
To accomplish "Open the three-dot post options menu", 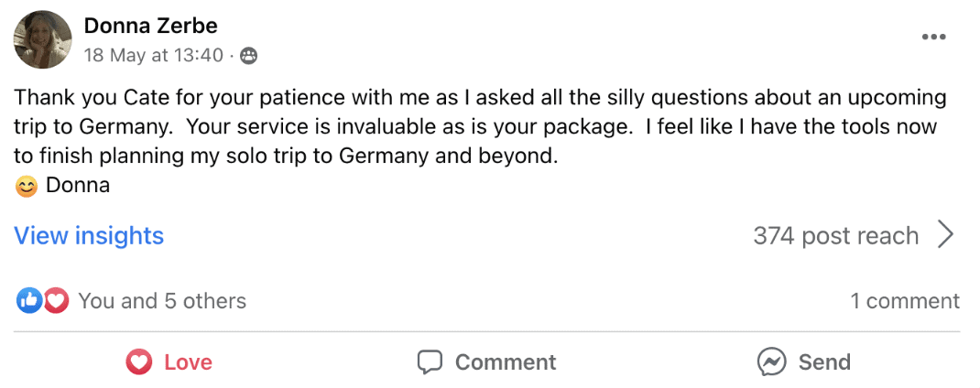I will (933, 38).
